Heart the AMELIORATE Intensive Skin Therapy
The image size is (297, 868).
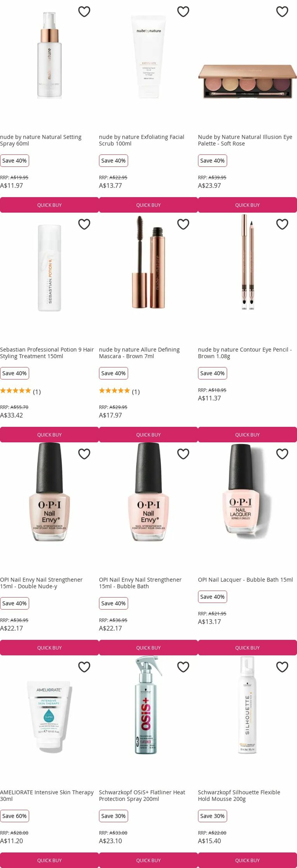coord(84,667)
